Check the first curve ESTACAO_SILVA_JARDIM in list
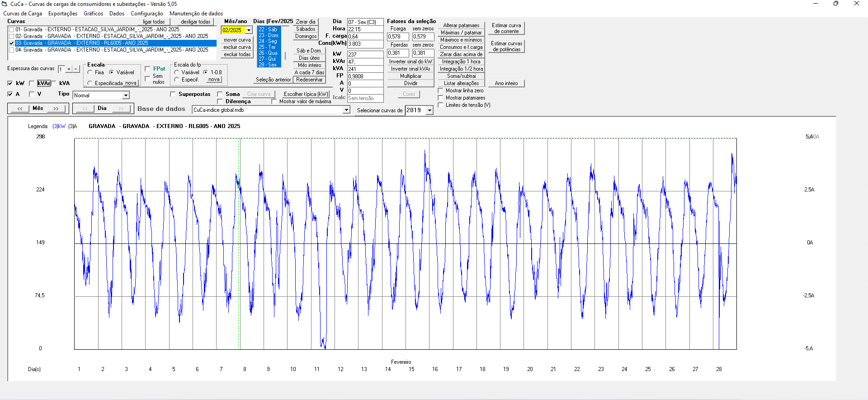This screenshot has width=868, height=400. [x=12, y=30]
